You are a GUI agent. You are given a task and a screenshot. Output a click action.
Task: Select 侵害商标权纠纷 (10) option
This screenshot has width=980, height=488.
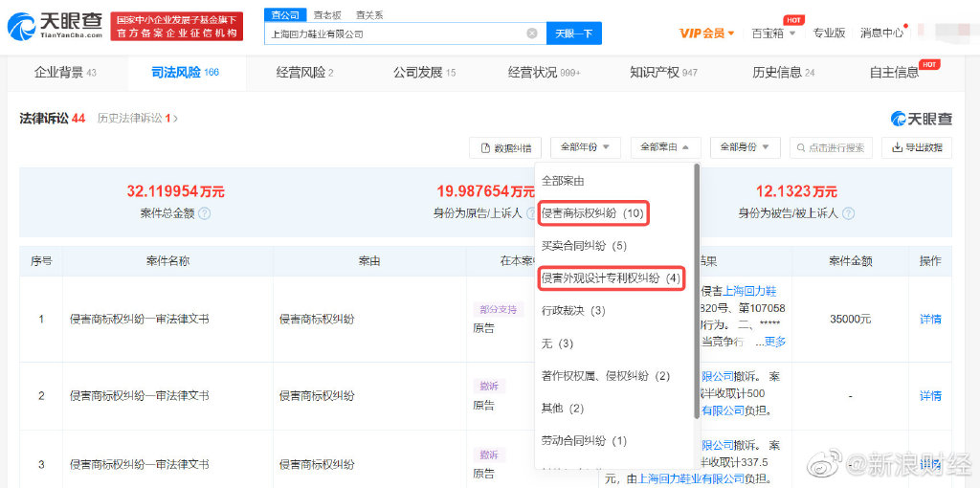pyautogui.click(x=592, y=213)
